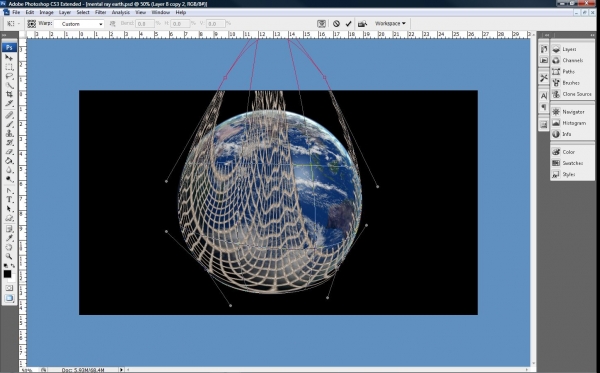Viewport: 600px width, 373px height.
Task: Open the Paragraph panel icon
Action: point(543,107)
